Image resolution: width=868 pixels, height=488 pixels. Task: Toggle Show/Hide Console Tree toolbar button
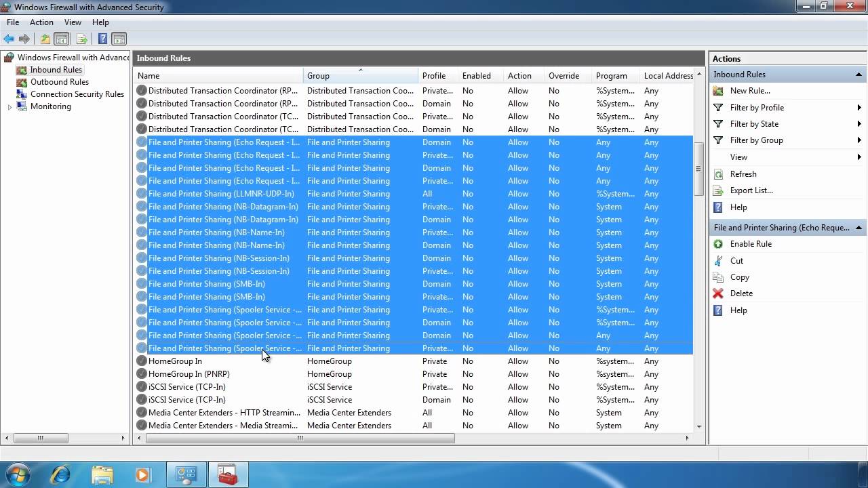(62, 39)
